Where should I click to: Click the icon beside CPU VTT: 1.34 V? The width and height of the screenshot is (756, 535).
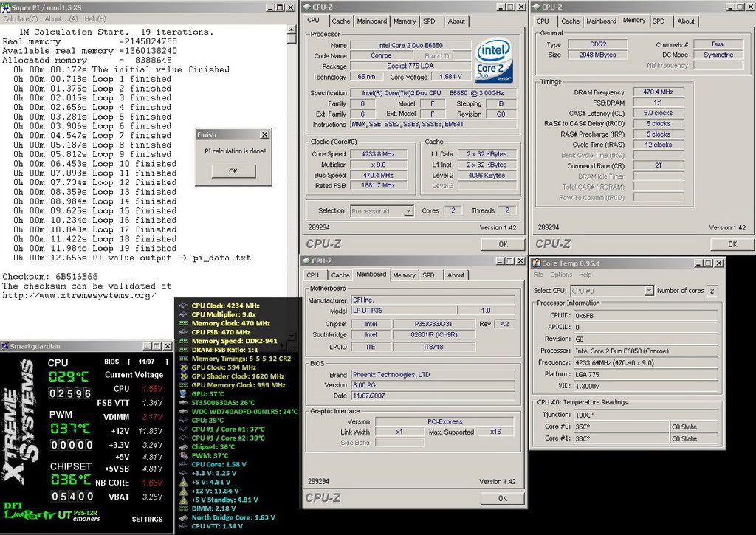click(x=183, y=526)
